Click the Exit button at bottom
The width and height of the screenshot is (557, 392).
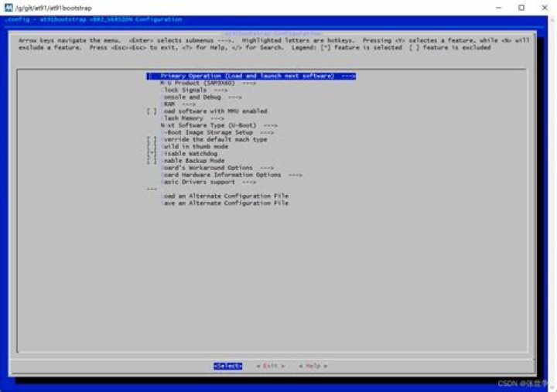(x=270, y=366)
